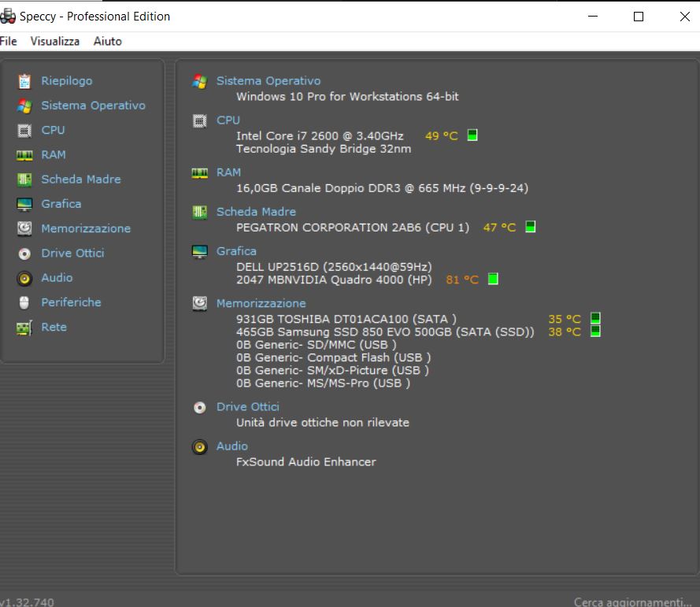Click the Drive Ottici heading link in summary
Image resolution: width=700 pixels, height=607 pixels.
point(248,406)
